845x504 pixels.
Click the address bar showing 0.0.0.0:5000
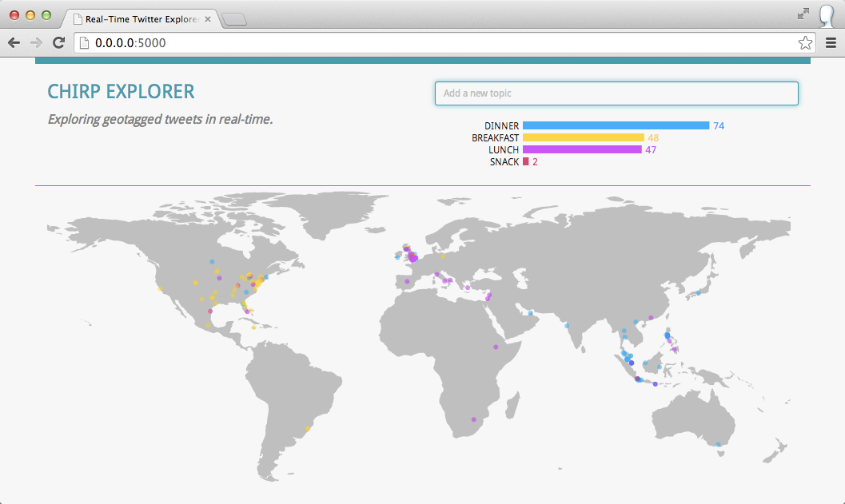pyautogui.click(x=444, y=42)
